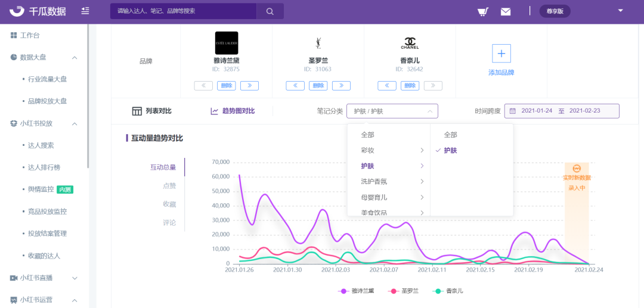
Task: Toggle 香奈儿 green legend series
Action: 448,291
